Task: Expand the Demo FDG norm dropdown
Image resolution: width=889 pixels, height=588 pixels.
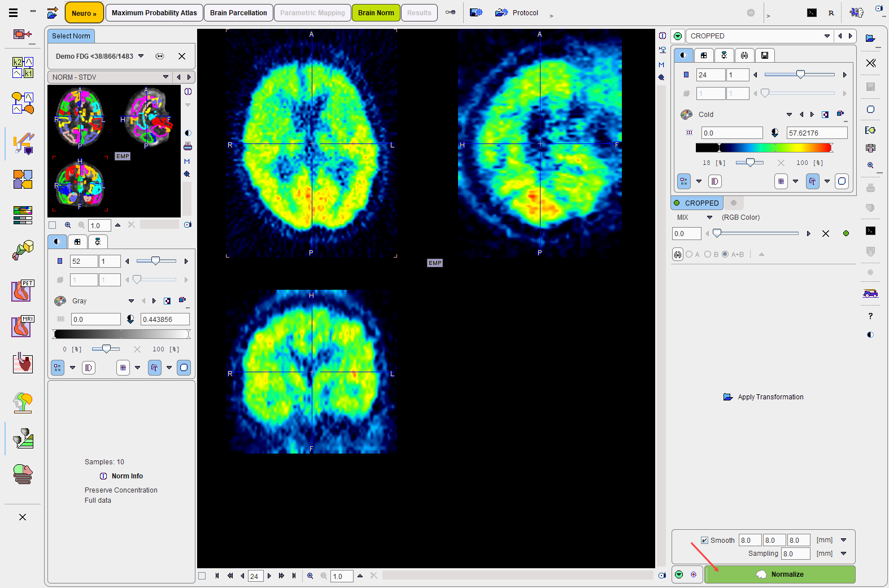Action: pos(141,56)
